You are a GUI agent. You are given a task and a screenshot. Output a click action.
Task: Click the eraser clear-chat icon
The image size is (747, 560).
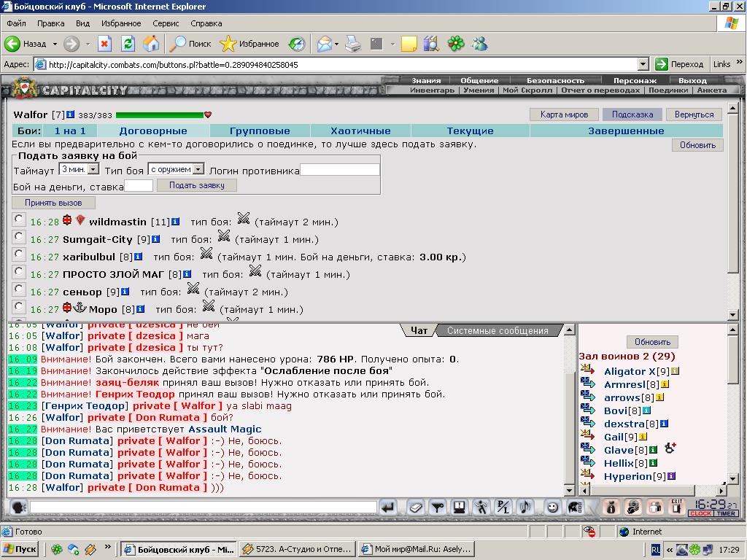click(x=415, y=507)
